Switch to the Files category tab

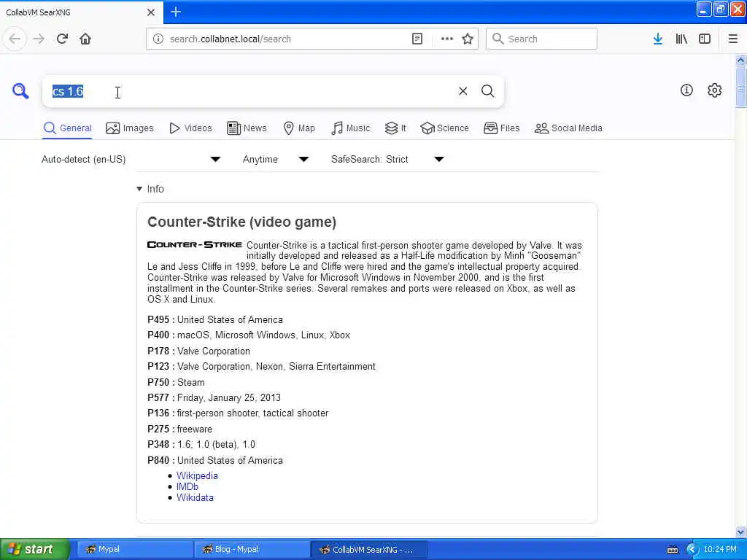coord(502,128)
